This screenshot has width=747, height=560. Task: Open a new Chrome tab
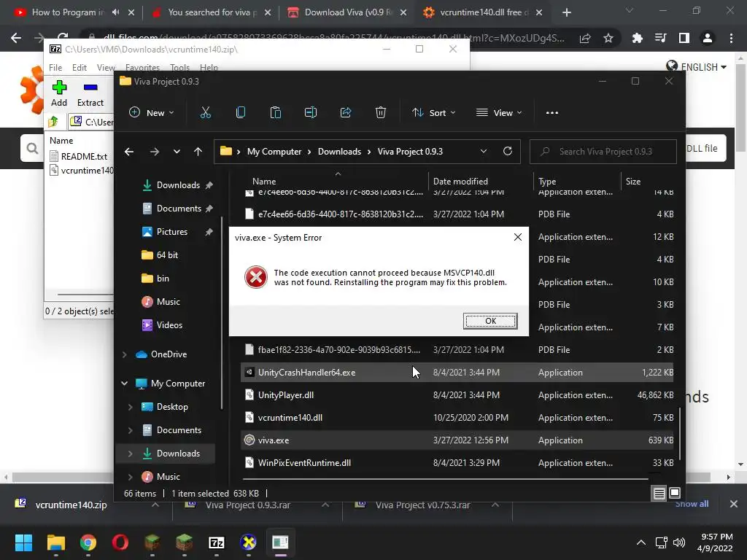[x=566, y=12]
